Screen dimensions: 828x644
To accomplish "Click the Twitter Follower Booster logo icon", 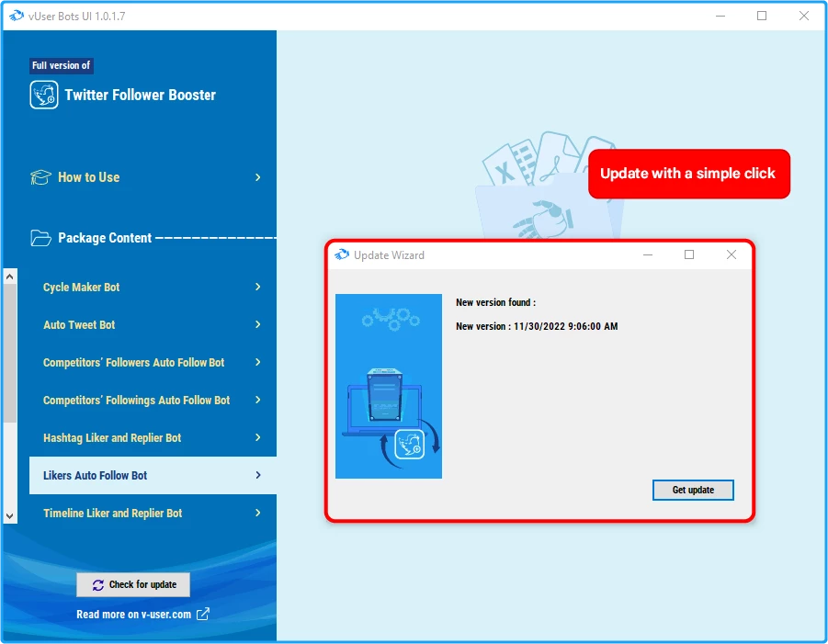I will coord(44,95).
